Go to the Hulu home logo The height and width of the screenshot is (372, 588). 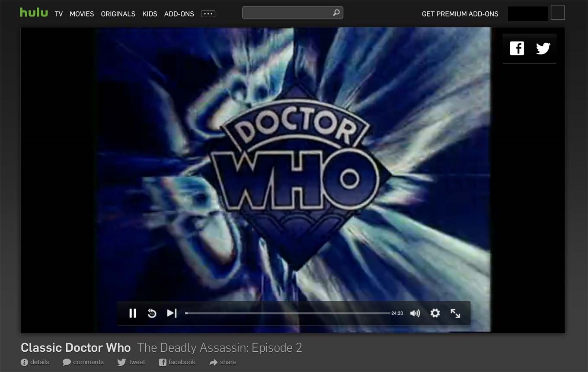click(34, 13)
